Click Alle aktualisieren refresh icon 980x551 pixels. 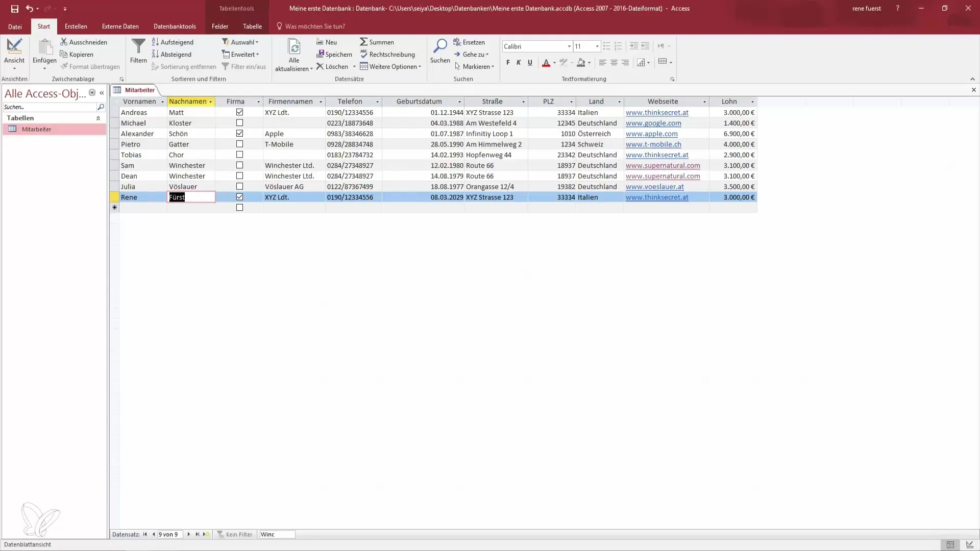294,47
